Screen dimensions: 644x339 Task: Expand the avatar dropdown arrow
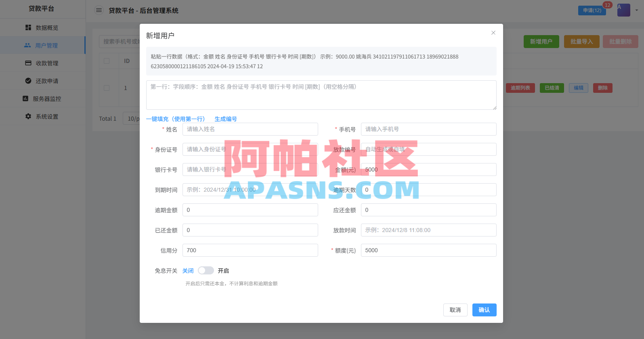(637, 10)
